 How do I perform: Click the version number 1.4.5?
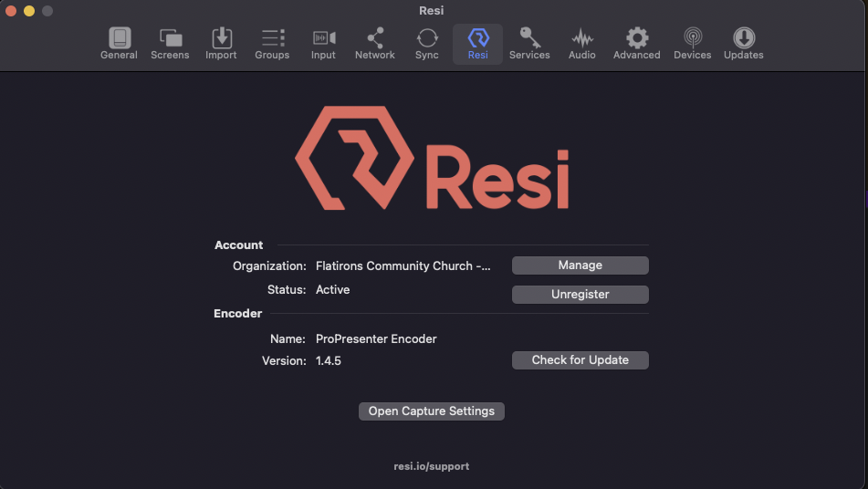click(x=329, y=360)
